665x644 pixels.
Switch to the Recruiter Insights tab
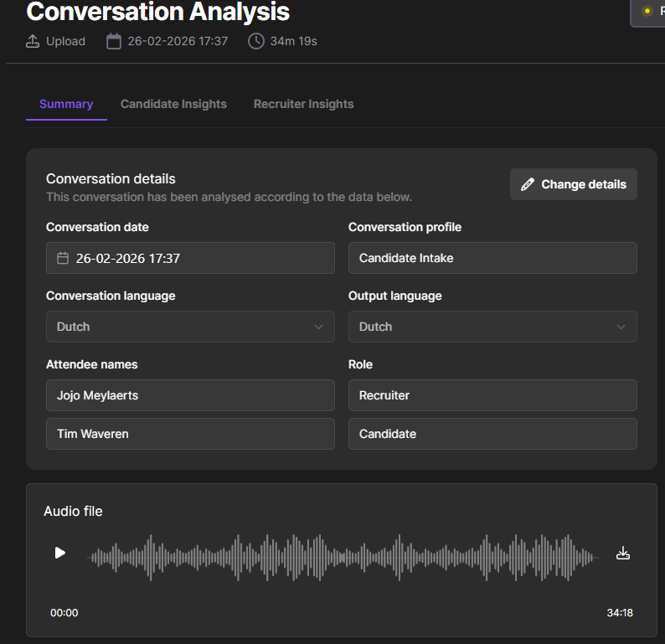click(x=303, y=104)
